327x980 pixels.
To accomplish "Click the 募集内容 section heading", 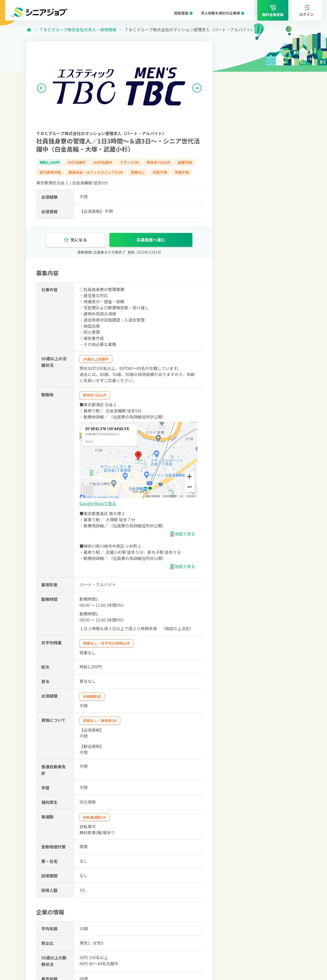I will coord(47,273).
